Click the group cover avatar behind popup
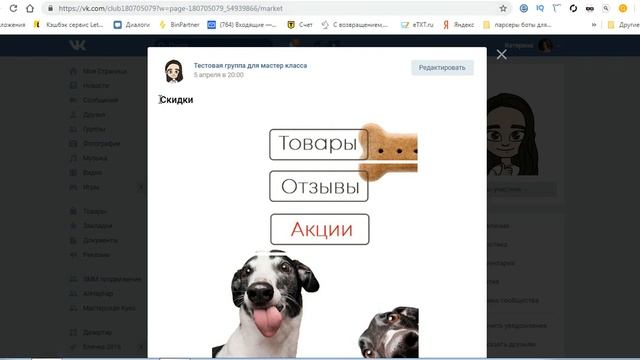The width and height of the screenshot is (640, 360). (x=512, y=135)
